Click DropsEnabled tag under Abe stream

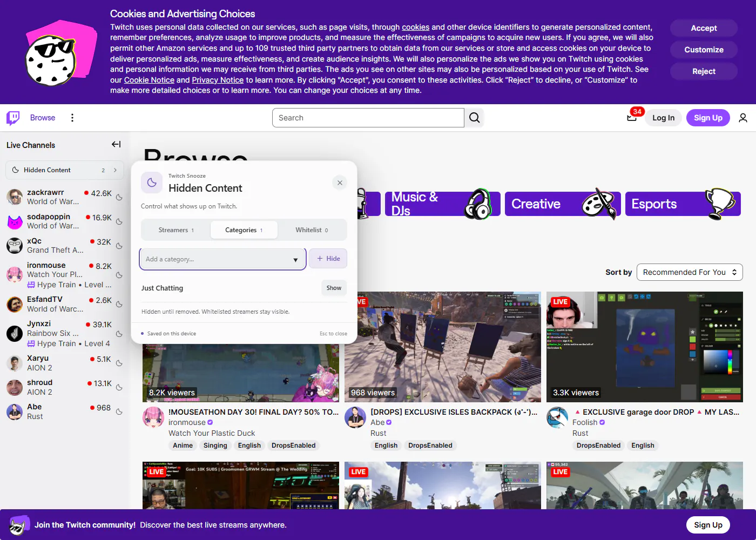430,446
